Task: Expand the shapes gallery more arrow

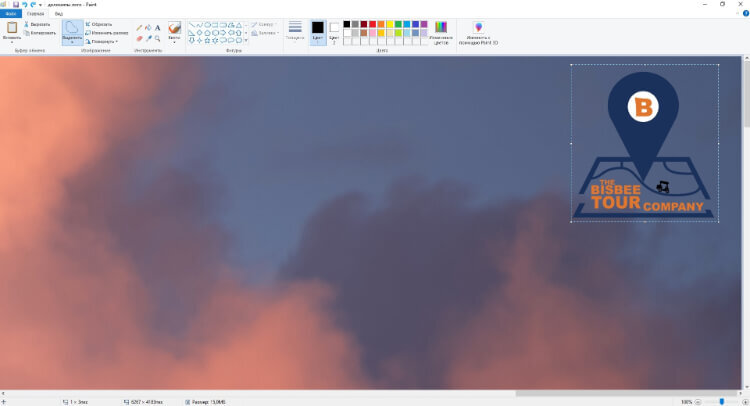Action: (x=246, y=40)
